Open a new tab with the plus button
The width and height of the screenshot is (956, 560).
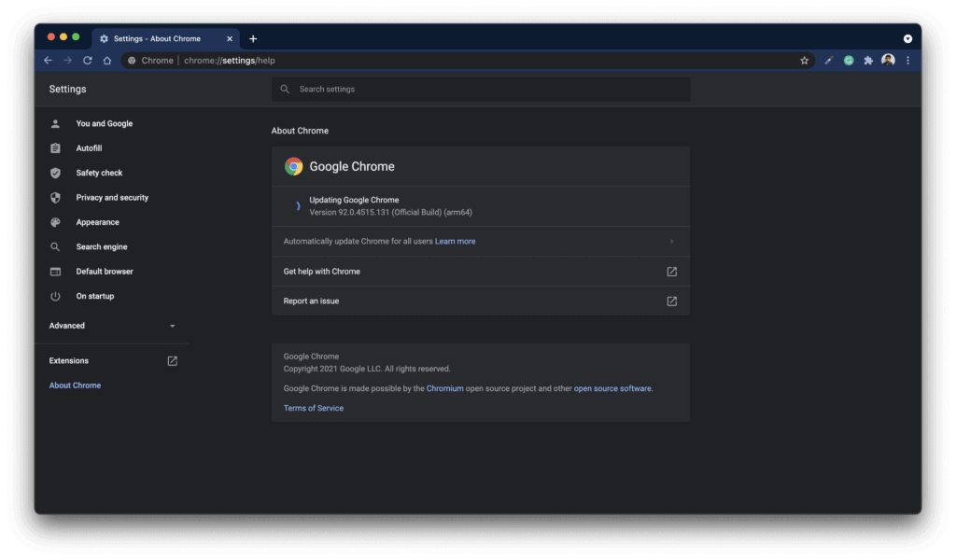[253, 39]
